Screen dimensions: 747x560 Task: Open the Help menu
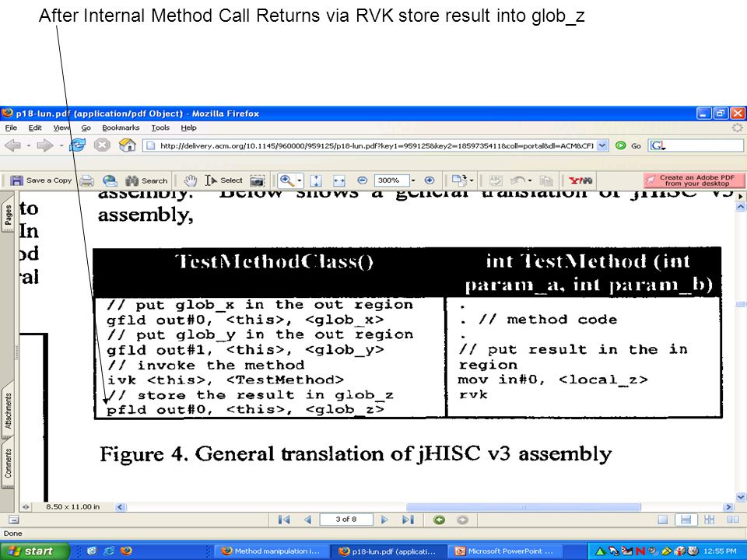(x=188, y=128)
